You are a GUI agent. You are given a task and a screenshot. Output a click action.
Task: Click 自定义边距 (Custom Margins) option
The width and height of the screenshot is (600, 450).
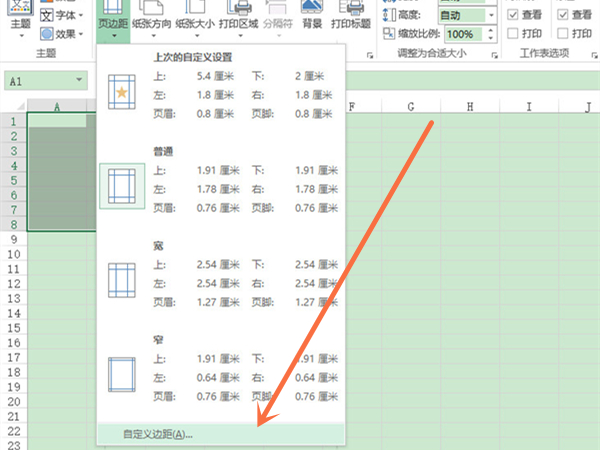(x=157, y=434)
